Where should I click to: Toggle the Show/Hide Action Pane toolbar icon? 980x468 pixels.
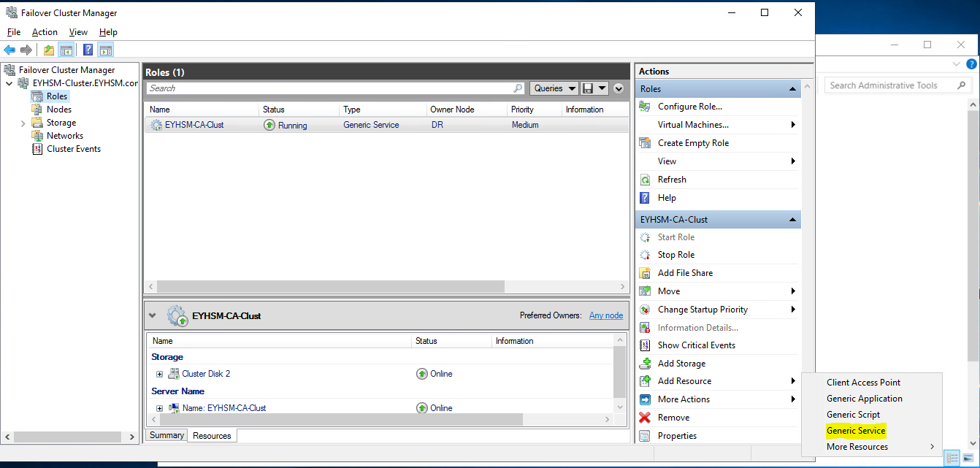tap(106, 50)
